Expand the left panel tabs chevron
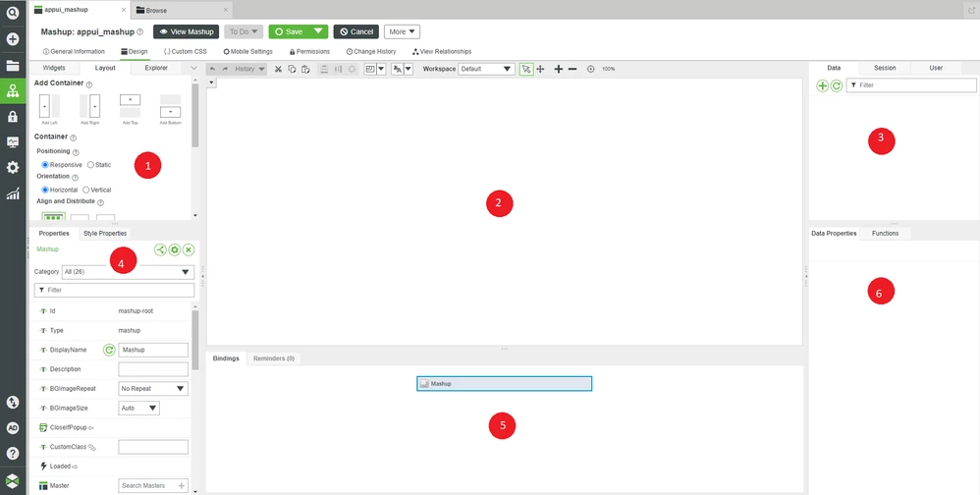 coord(193,68)
